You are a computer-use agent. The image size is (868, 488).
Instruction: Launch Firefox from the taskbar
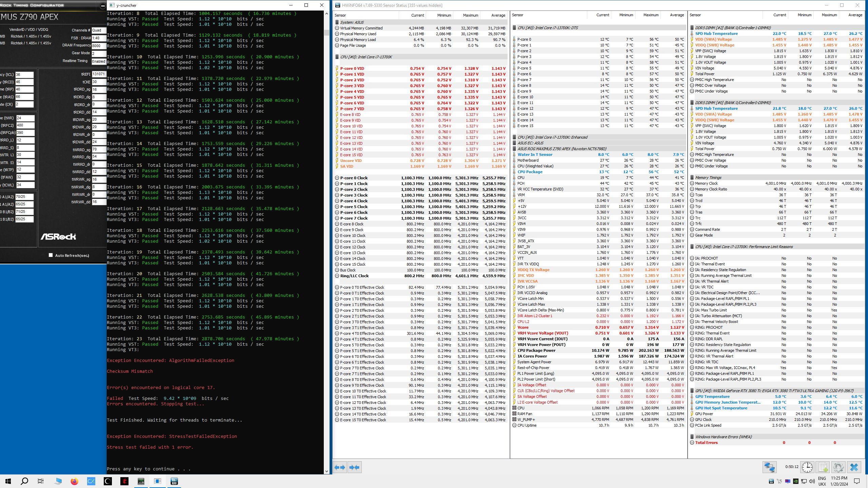75,481
